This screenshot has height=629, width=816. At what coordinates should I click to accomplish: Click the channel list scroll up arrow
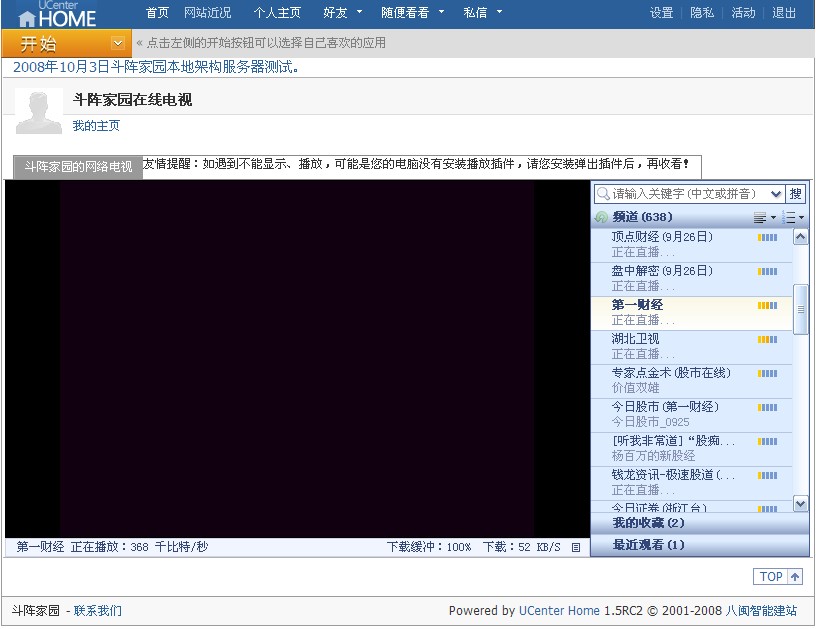coord(800,237)
